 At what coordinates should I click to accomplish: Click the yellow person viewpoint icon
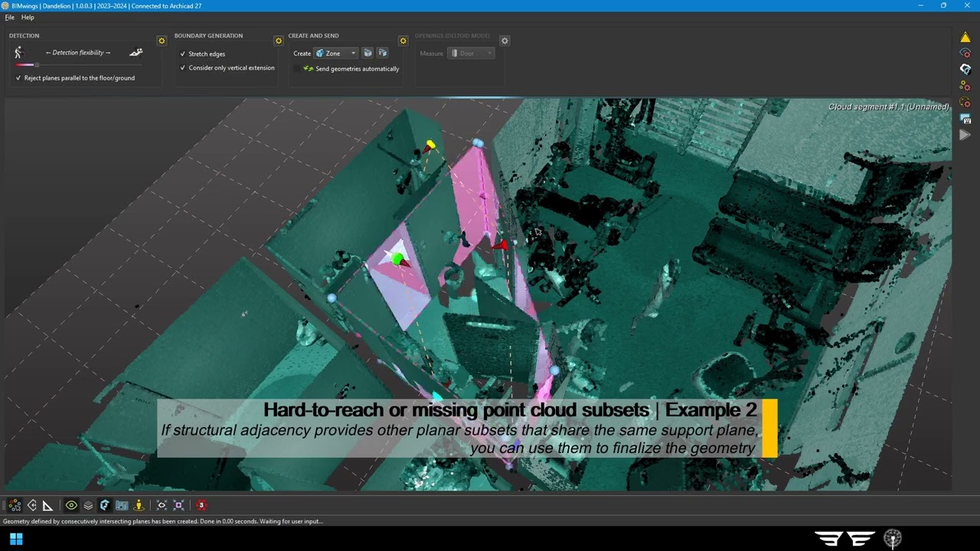click(x=139, y=505)
